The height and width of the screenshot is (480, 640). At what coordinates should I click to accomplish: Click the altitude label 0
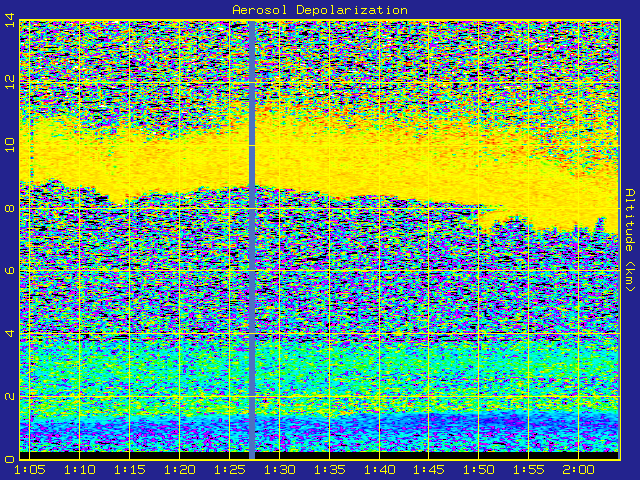pos(10,460)
